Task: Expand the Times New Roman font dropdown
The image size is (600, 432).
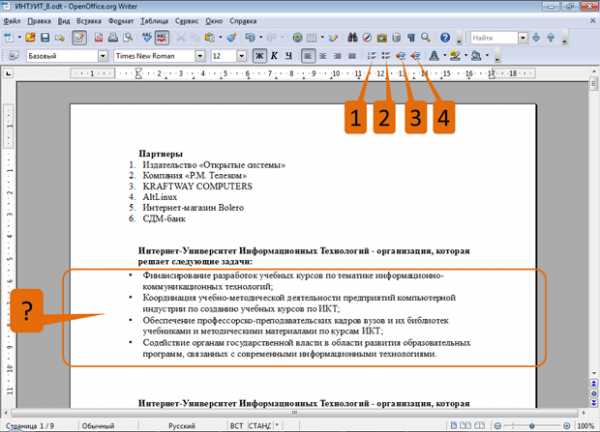Action: pos(200,56)
